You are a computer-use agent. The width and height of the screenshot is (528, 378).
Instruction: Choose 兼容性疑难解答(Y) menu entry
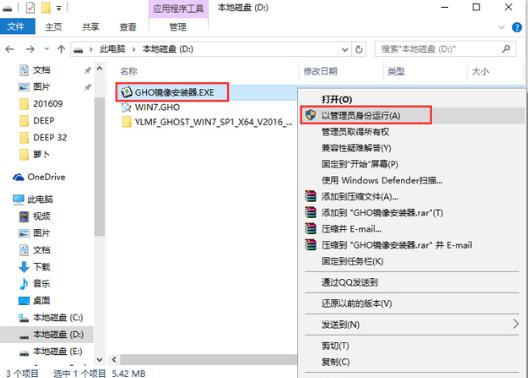click(x=356, y=148)
